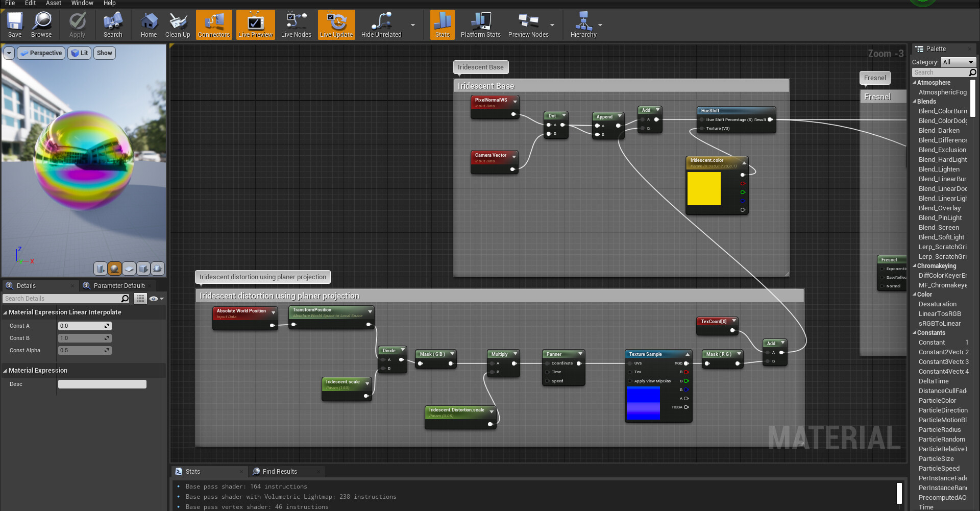Screen dimensions: 980x511
Task: Click the Browse button to locate asset
Action: coord(41,24)
